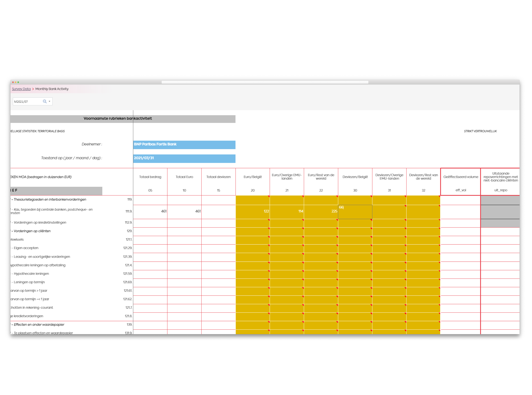Click the Deviezen/België column header
The height and width of the screenshot is (395, 532).
pyautogui.click(x=355, y=177)
